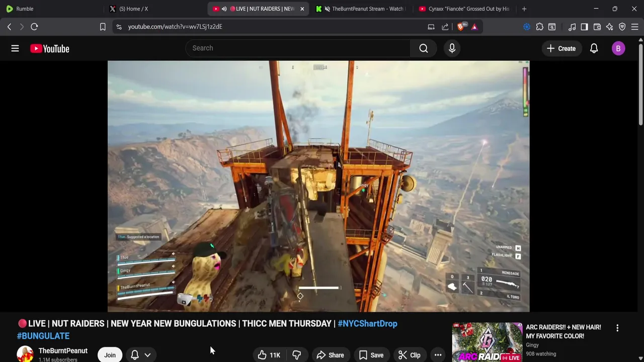The width and height of the screenshot is (644, 362).
Task: Open the YouTube hamburger guide menu
Action: pos(15,48)
